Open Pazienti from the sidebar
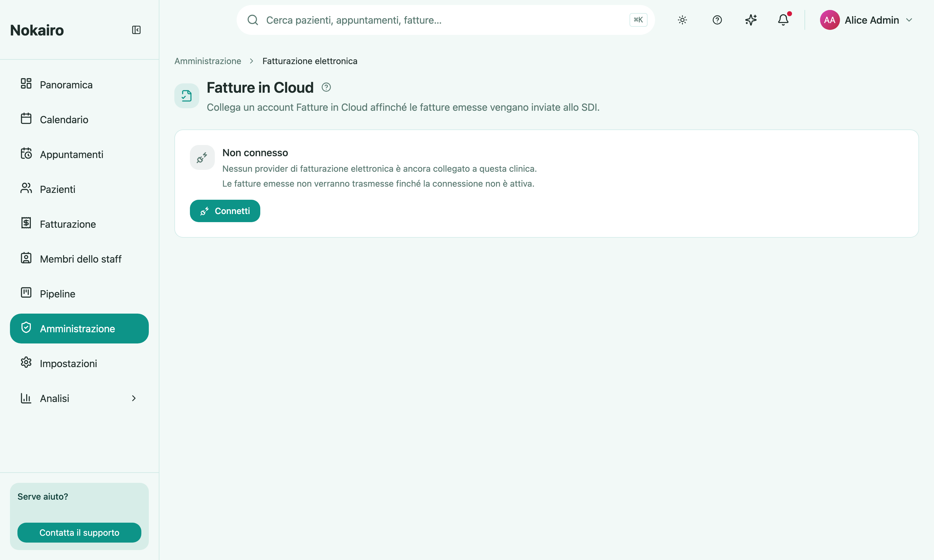Image resolution: width=934 pixels, height=560 pixels. pyautogui.click(x=79, y=189)
